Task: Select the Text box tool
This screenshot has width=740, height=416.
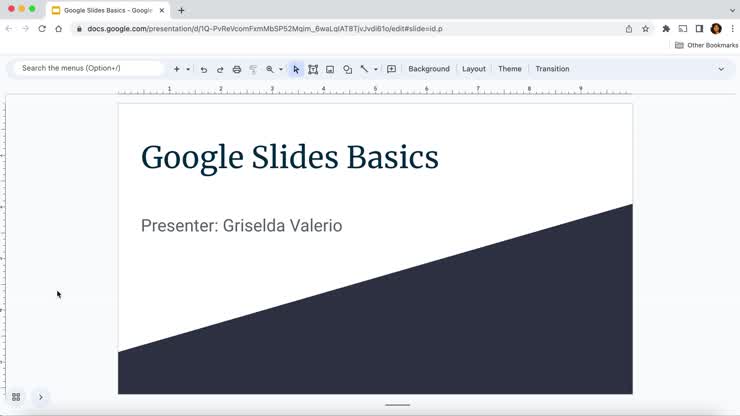Action: click(x=313, y=69)
